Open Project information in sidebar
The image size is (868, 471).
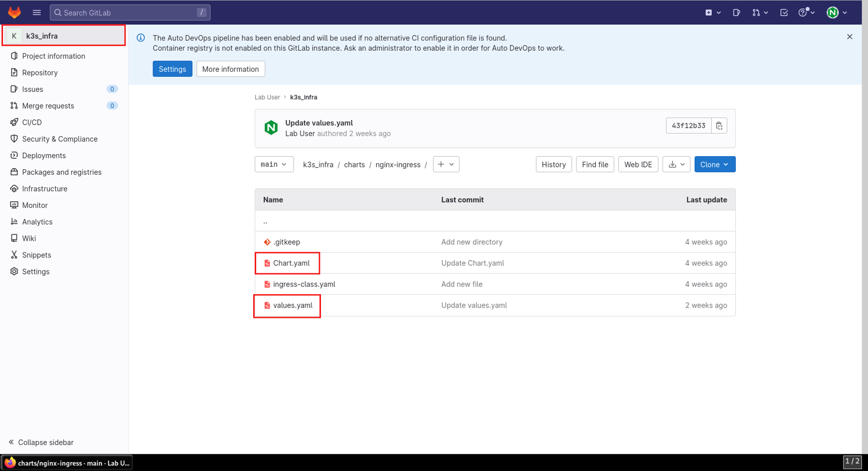tap(53, 56)
